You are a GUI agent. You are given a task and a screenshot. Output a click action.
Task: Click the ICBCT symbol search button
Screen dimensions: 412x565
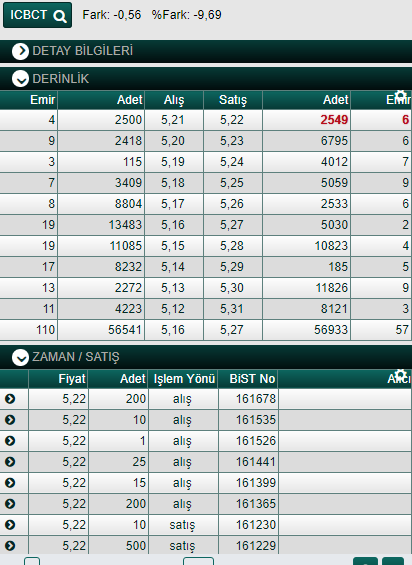[x=37, y=15]
